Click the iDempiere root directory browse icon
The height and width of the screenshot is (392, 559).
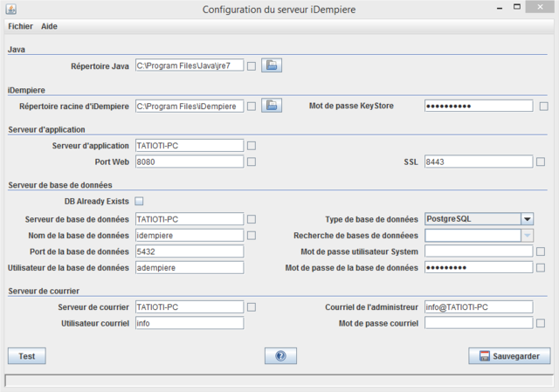[271, 107]
